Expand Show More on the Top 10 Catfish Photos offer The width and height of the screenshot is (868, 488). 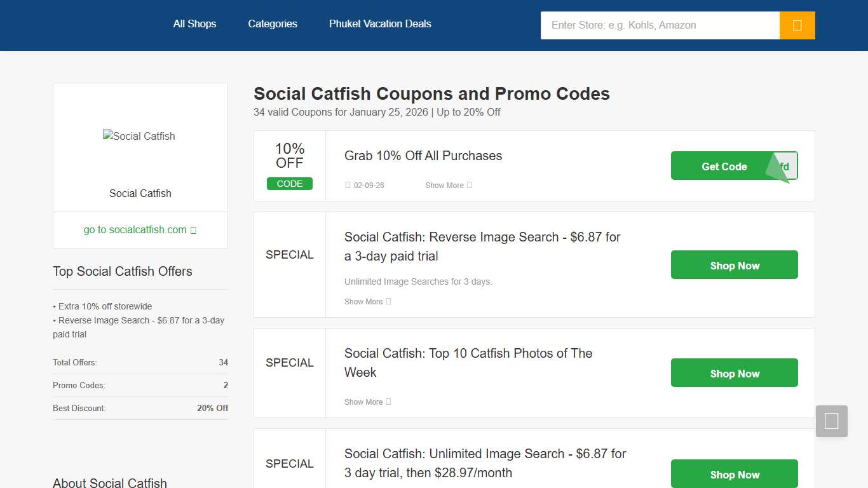pyautogui.click(x=367, y=402)
